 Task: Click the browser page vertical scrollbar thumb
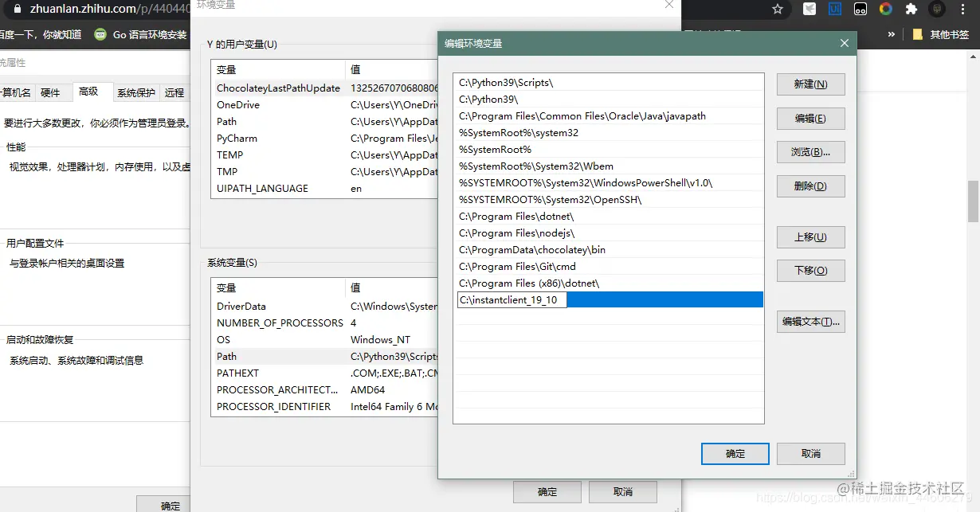coord(973,201)
